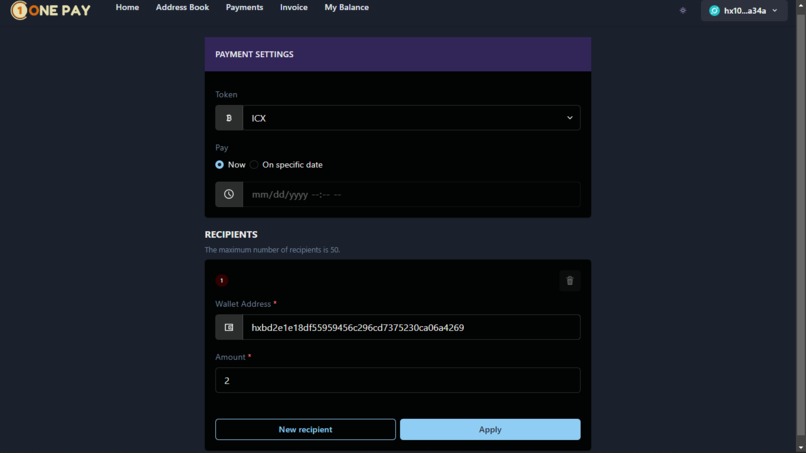Click the Apply button

point(490,429)
